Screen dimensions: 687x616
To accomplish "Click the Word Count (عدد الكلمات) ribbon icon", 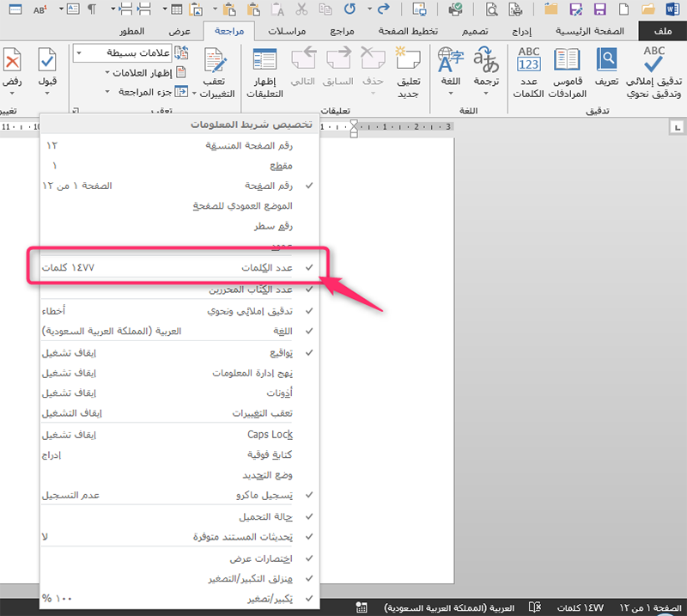I will 529,73.
